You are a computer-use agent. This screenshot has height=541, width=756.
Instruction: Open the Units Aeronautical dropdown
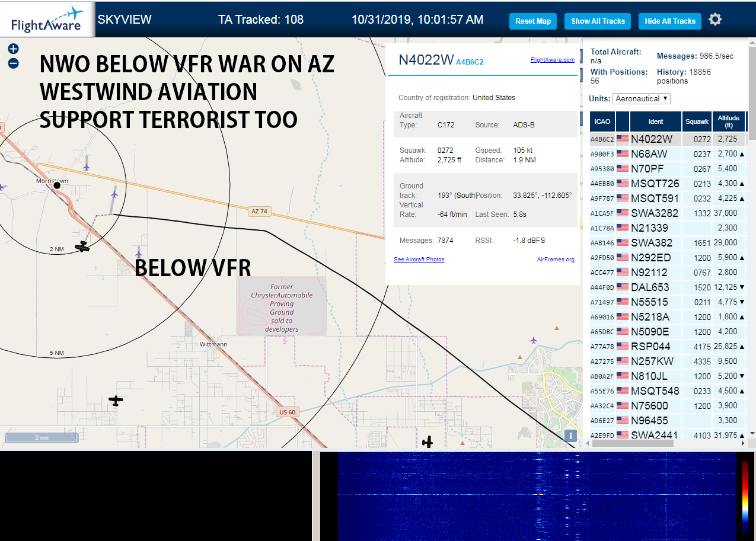pos(642,98)
